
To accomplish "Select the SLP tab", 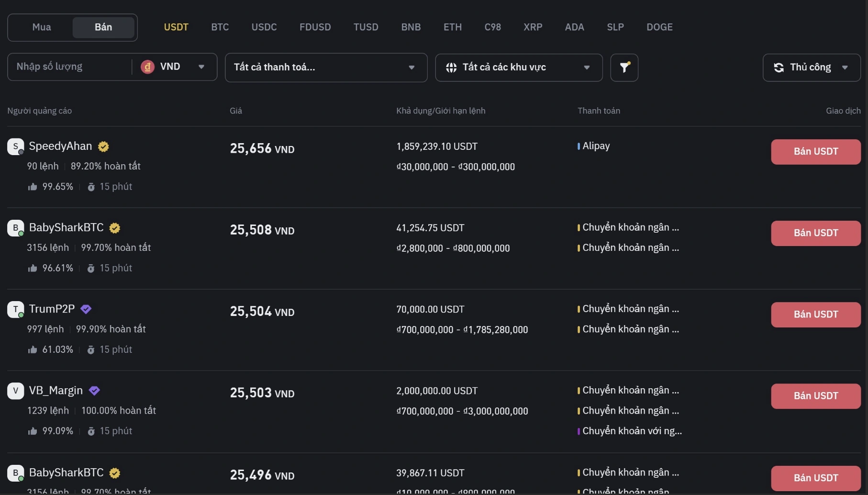I will click(x=615, y=27).
